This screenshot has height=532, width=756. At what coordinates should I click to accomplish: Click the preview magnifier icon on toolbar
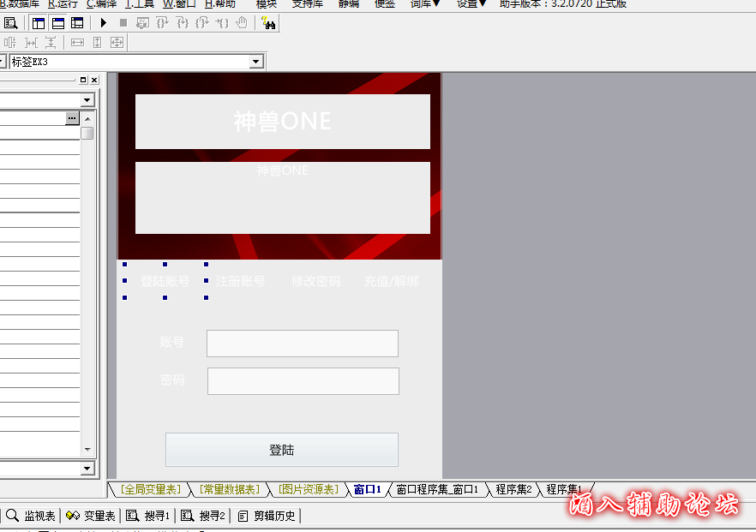tap(11, 23)
